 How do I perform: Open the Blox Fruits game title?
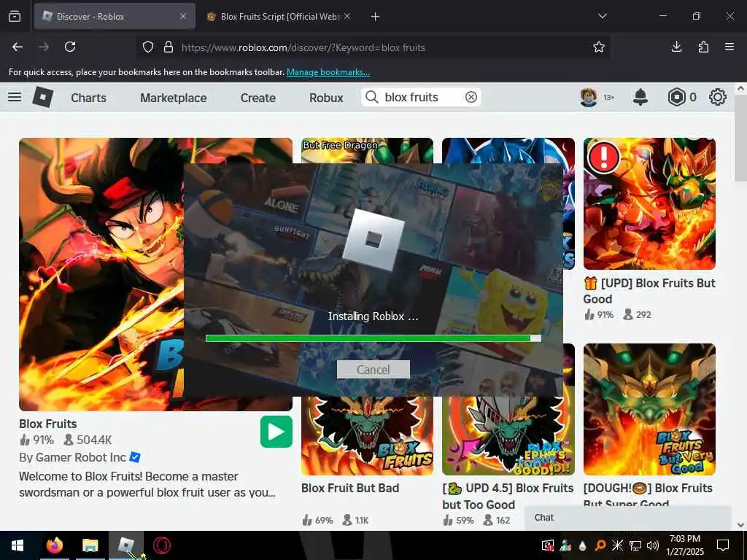pos(47,424)
